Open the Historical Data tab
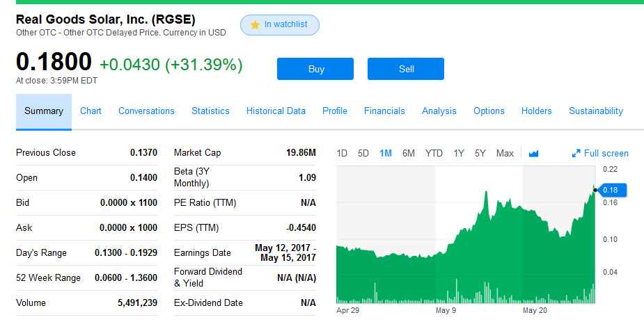644x322 pixels. [276, 111]
